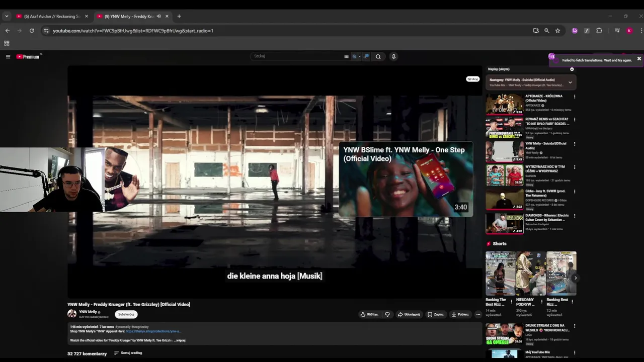Open the One Step end-screen video card

pos(406,179)
